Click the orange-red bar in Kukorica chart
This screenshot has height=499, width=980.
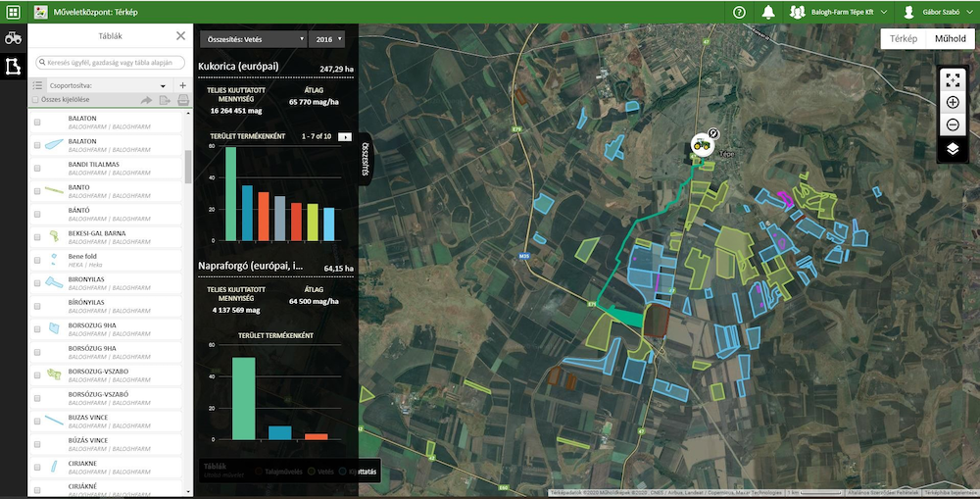click(x=264, y=217)
